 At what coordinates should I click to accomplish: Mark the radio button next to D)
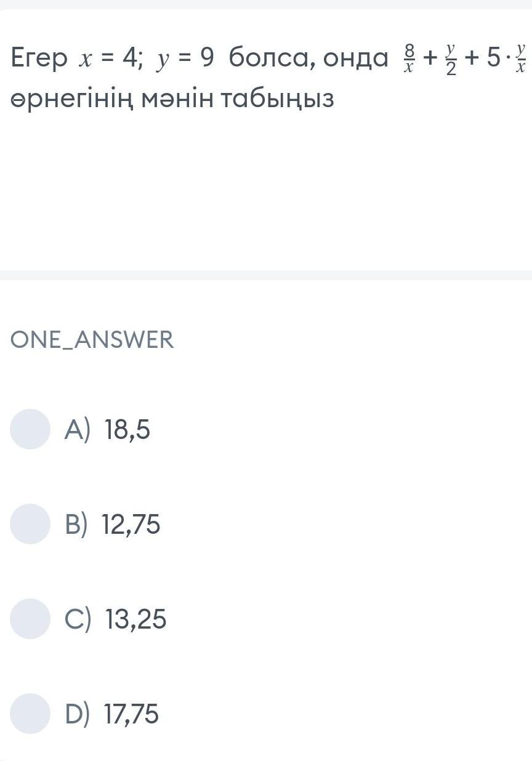coord(30,714)
